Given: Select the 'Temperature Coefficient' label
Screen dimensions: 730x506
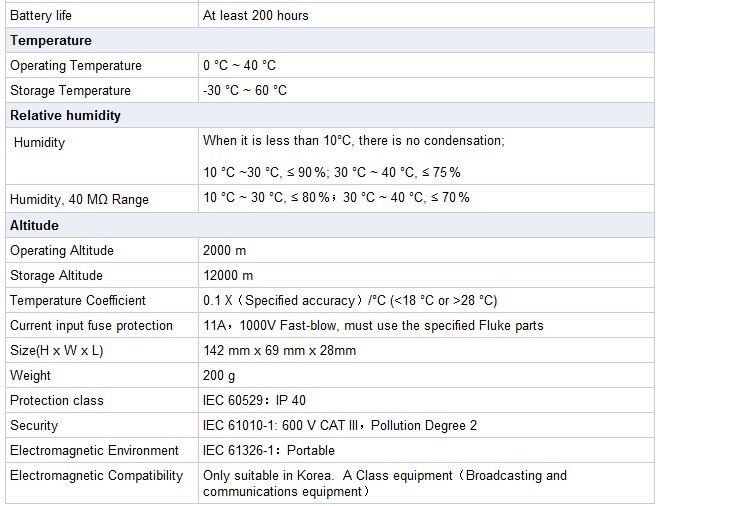Looking at the screenshot, I should tap(78, 301).
